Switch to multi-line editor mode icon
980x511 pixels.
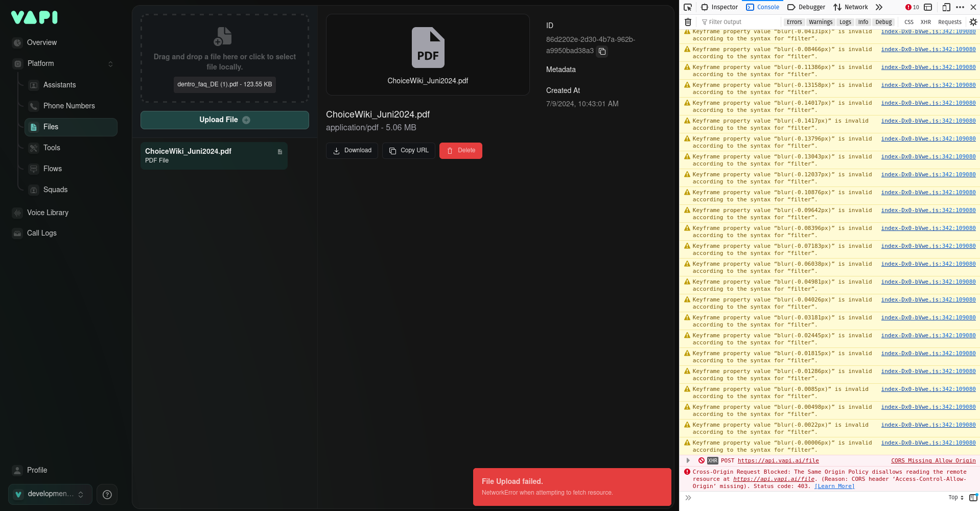(973, 498)
